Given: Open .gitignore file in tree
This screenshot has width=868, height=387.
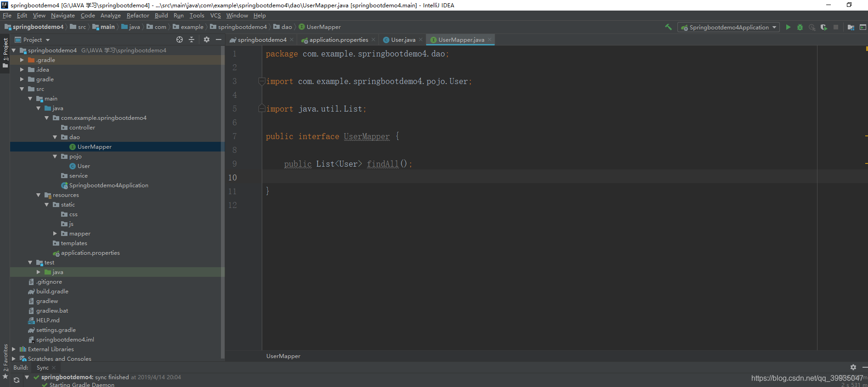Looking at the screenshot, I should (x=49, y=282).
